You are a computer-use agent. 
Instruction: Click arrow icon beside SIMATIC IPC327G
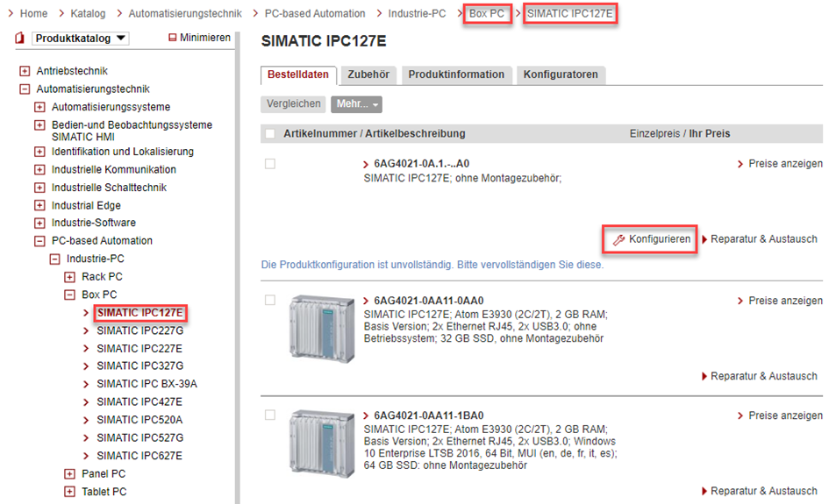point(86,366)
